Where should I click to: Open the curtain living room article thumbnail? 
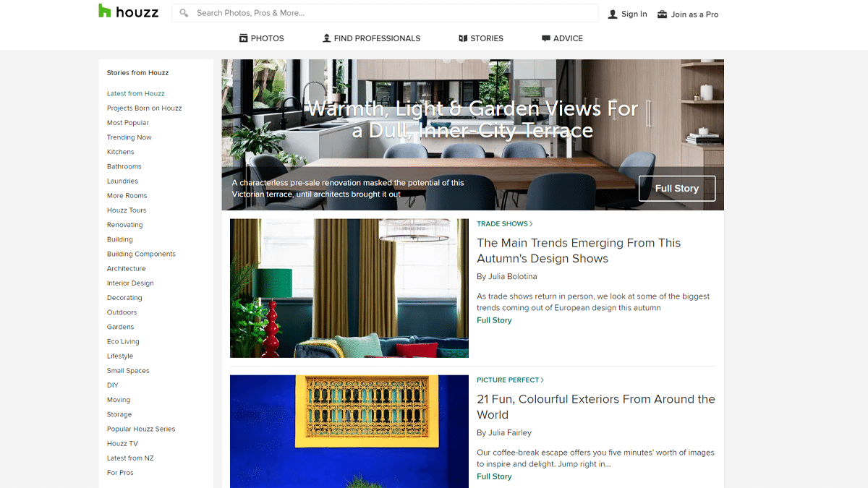coord(349,288)
